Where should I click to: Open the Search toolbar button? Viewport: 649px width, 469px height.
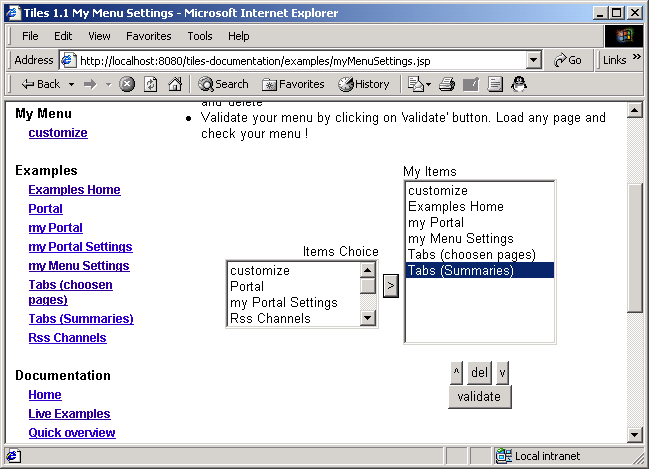point(223,84)
